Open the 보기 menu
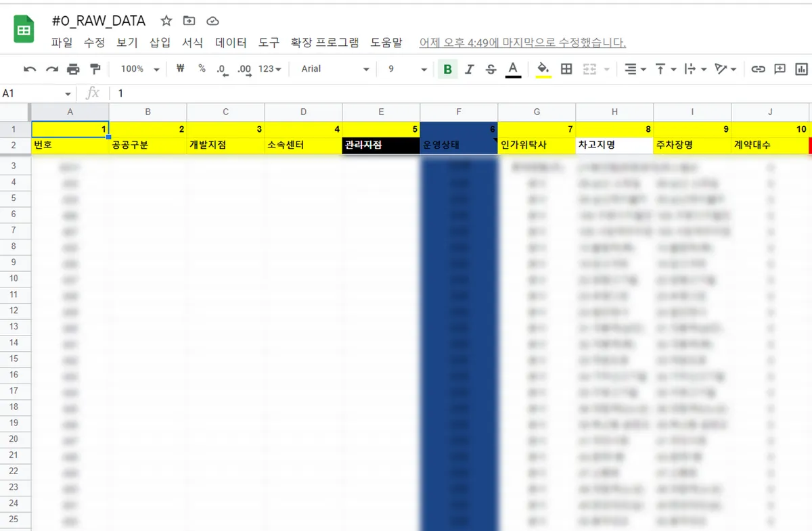 click(x=127, y=43)
